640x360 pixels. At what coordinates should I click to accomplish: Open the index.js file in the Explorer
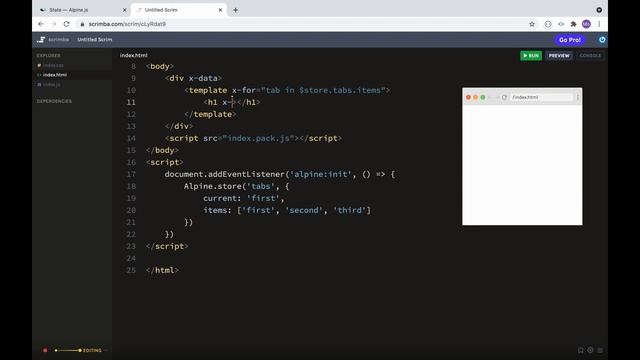pos(51,84)
